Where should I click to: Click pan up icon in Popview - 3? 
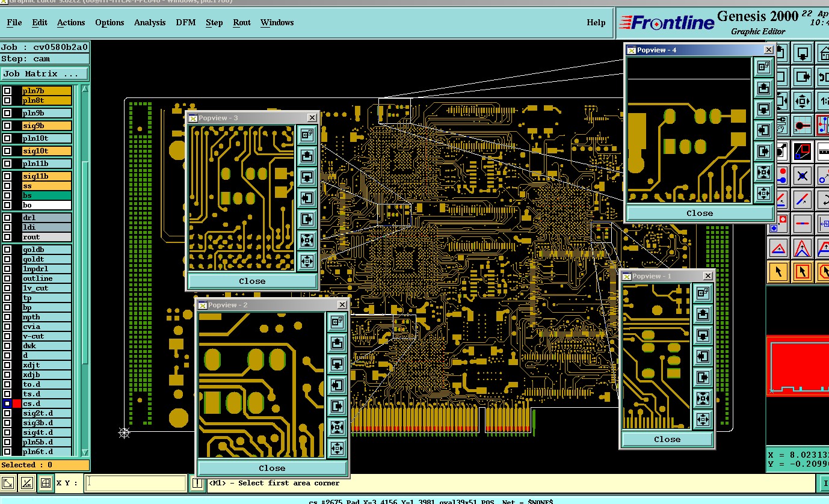pyautogui.click(x=307, y=156)
